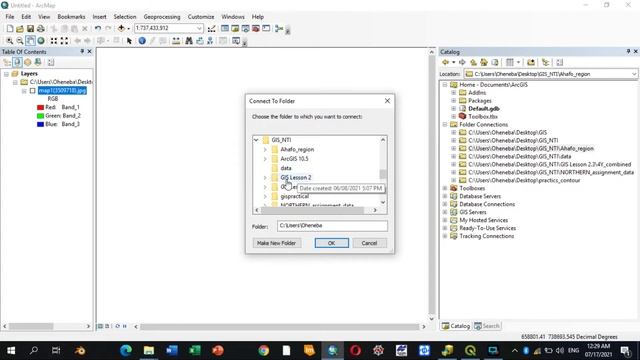Open the Editor toolbar icon
This screenshot has height=360, width=640.
(211, 29)
